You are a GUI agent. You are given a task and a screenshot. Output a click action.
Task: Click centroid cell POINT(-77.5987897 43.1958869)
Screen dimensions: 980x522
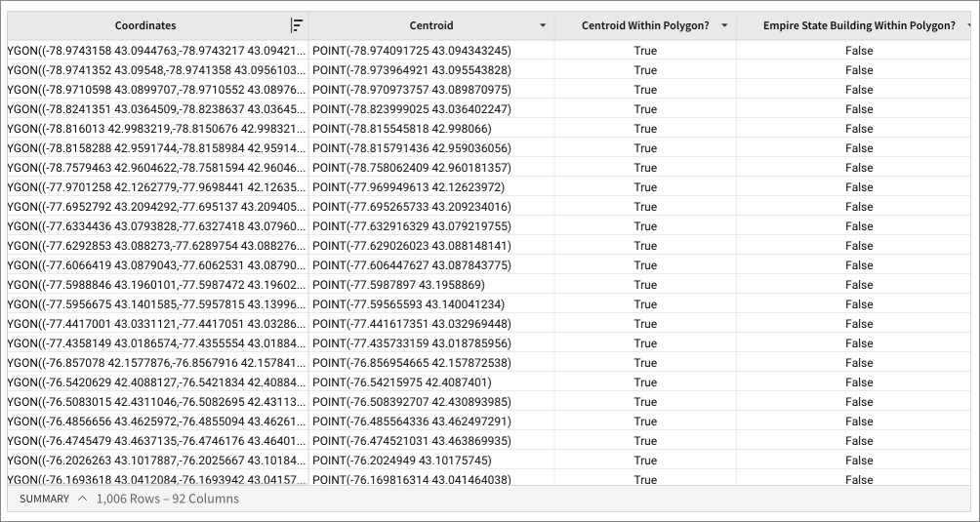click(398, 284)
